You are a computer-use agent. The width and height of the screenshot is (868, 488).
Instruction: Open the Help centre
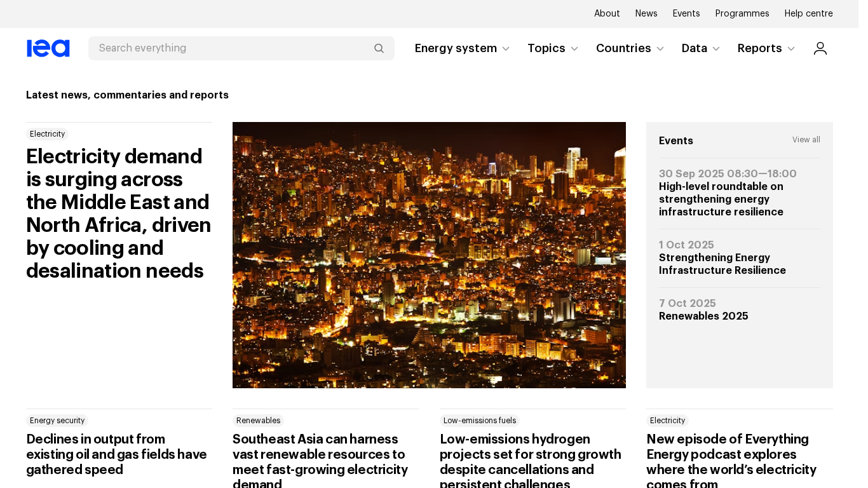[808, 13]
